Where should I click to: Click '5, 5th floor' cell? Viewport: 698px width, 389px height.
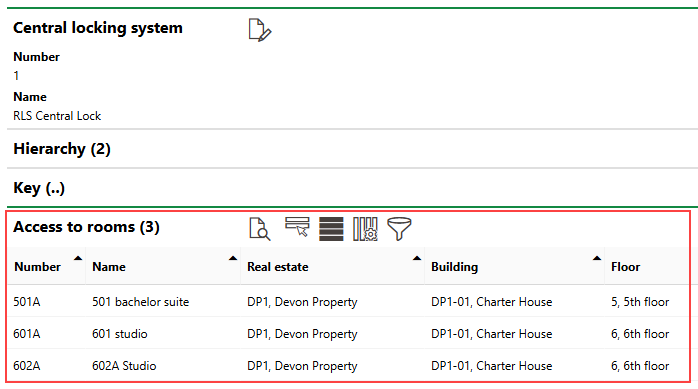click(640, 302)
